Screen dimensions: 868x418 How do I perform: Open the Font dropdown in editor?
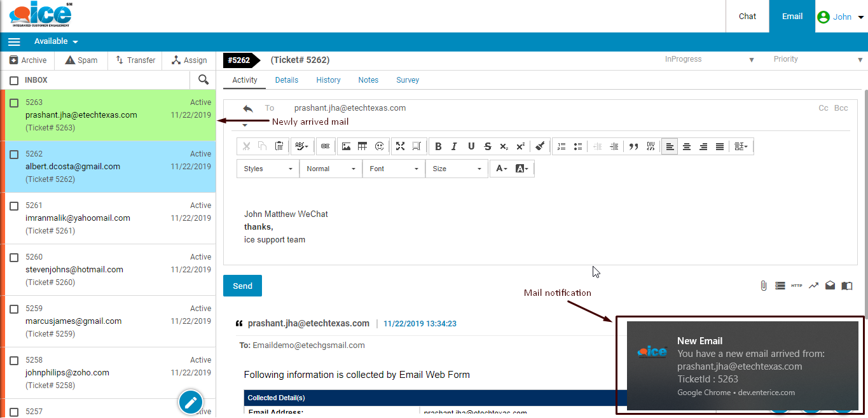tap(394, 169)
